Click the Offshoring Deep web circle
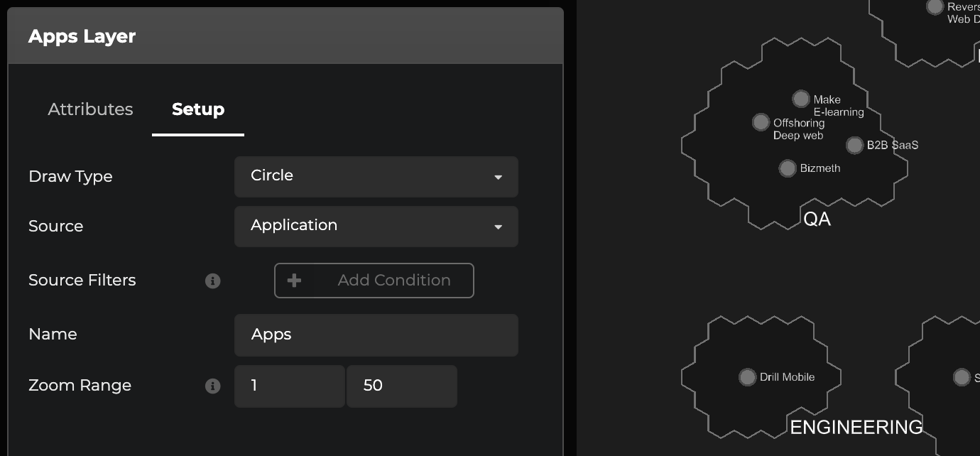Viewport: 980px width, 456px height. (x=761, y=122)
